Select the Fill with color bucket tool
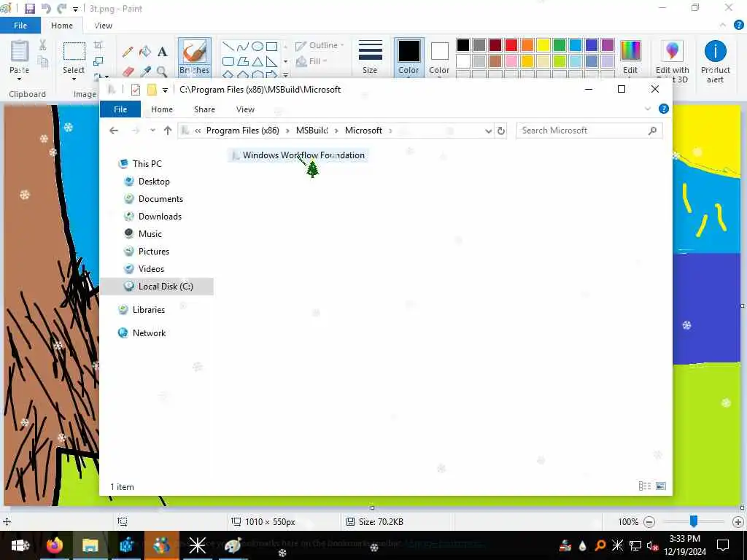 tap(145, 52)
